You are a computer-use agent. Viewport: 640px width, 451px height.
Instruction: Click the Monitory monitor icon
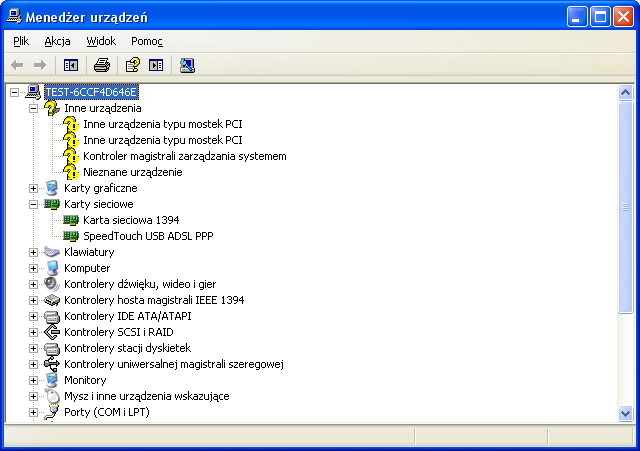pyautogui.click(x=52, y=380)
